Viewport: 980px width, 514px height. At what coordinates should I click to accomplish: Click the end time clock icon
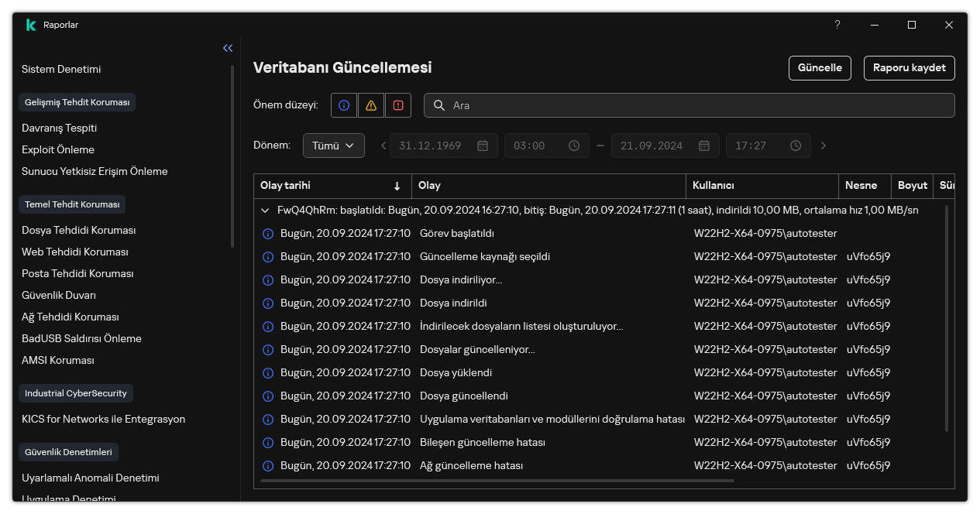point(796,146)
